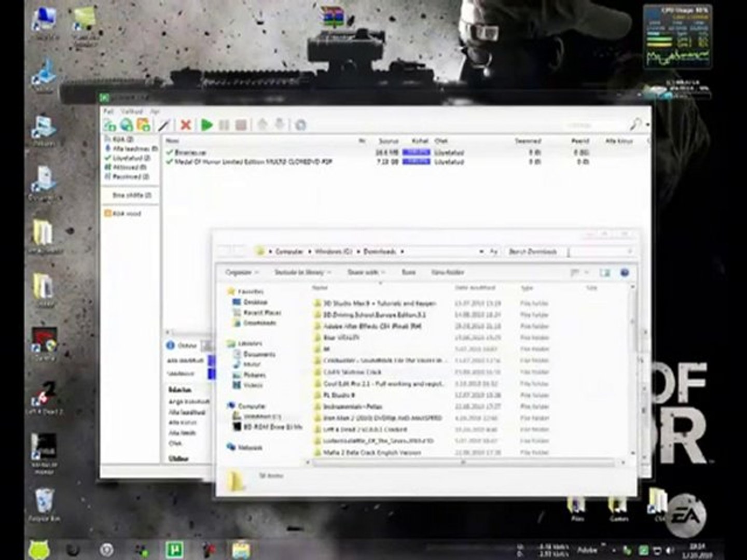This screenshot has height=560, width=747.
Task: Click Create New Torrent icon in uTorrent
Action: 143,124
